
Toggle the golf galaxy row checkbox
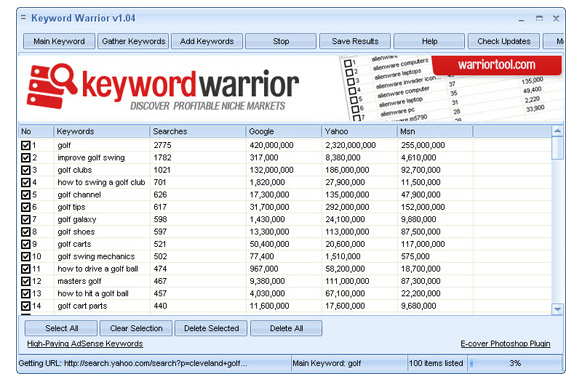[26, 219]
